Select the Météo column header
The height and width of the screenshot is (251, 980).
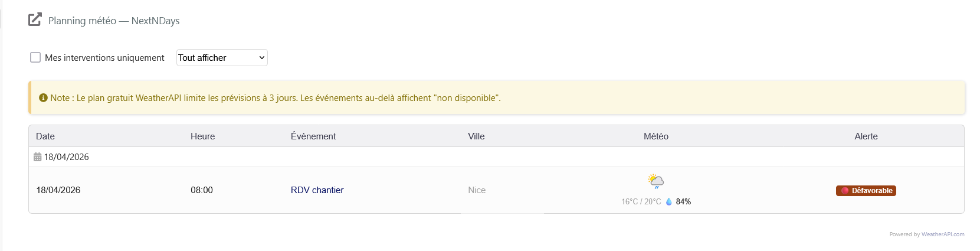(x=656, y=136)
